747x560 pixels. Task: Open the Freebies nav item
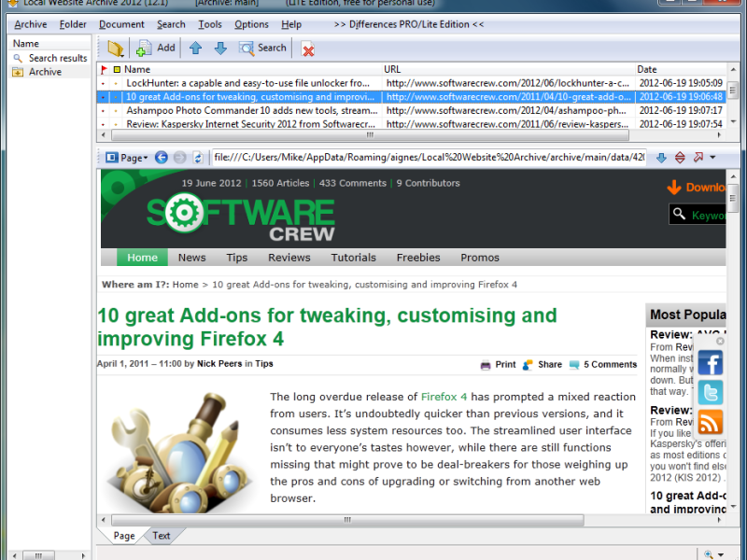pos(418,258)
